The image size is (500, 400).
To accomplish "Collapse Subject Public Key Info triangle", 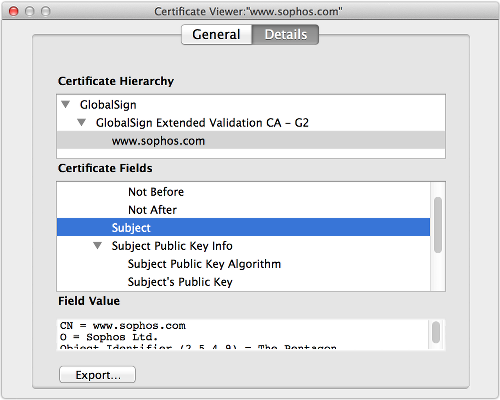I will pyautogui.click(x=97, y=246).
